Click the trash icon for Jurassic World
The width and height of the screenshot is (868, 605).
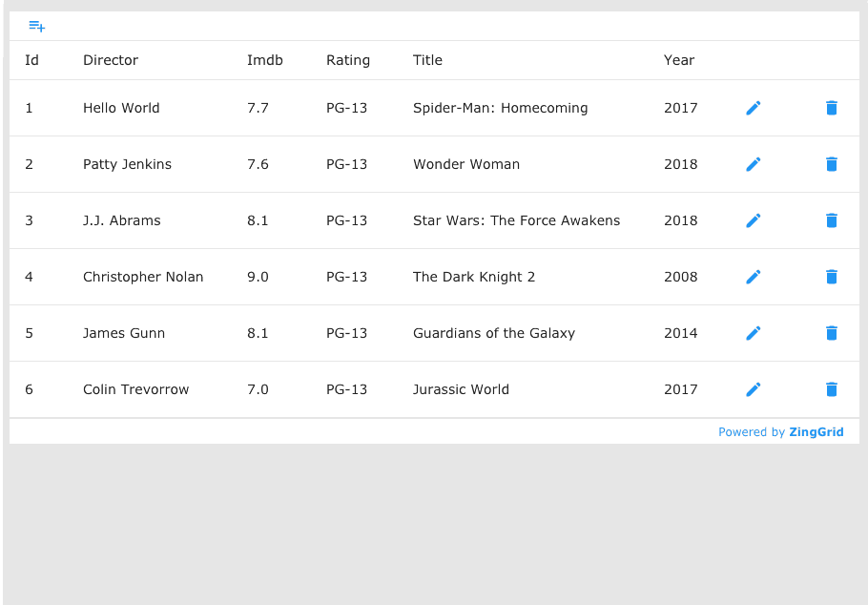coord(831,389)
